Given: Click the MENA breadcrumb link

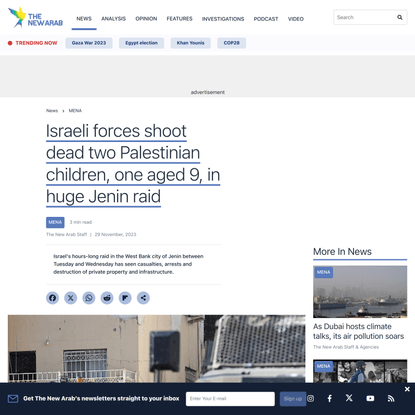Looking at the screenshot, I should [x=75, y=111].
